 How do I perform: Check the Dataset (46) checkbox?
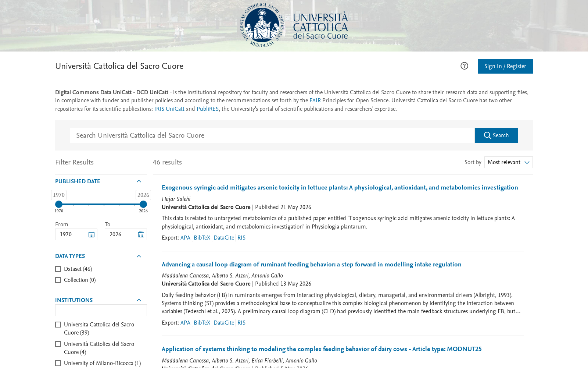point(58,269)
